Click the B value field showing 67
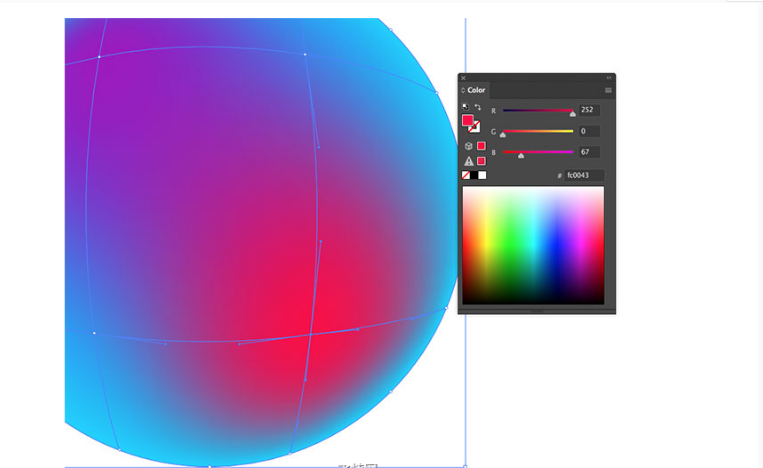This screenshot has width=763, height=468. (589, 152)
